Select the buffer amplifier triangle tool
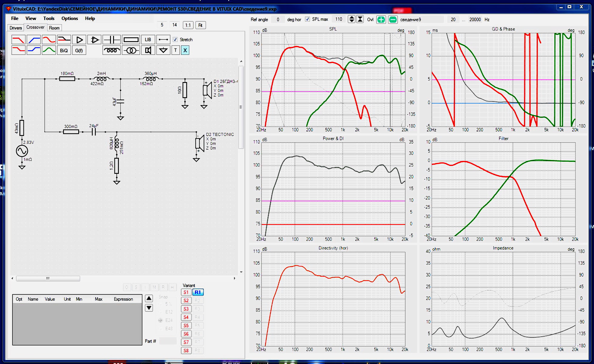594x364 pixels. 79,40
